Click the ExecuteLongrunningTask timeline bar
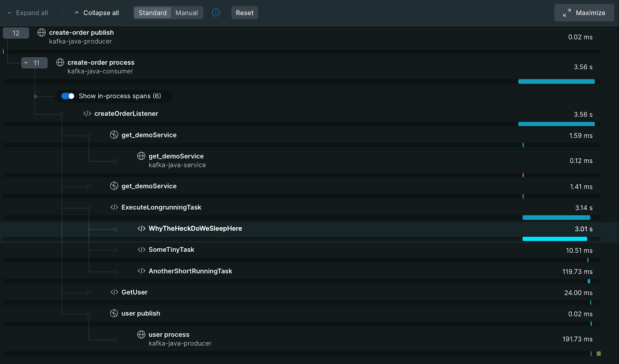The height and width of the screenshot is (364, 619). (x=556, y=217)
